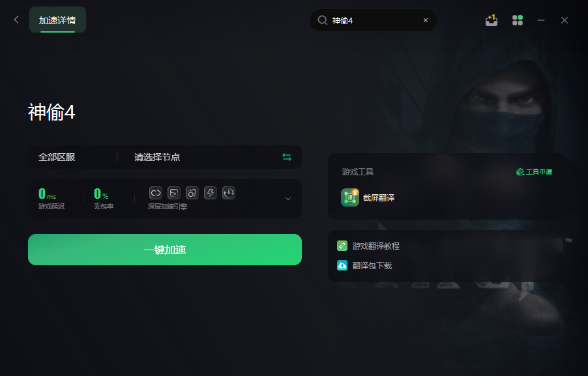Click into the search field containing 神偷4
This screenshot has width=588, height=376.
point(373,20)
